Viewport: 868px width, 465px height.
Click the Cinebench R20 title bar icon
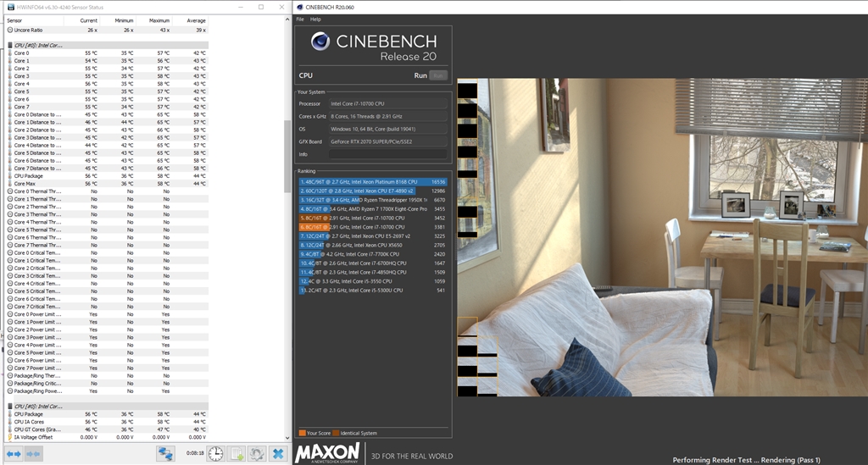(300, 7)
